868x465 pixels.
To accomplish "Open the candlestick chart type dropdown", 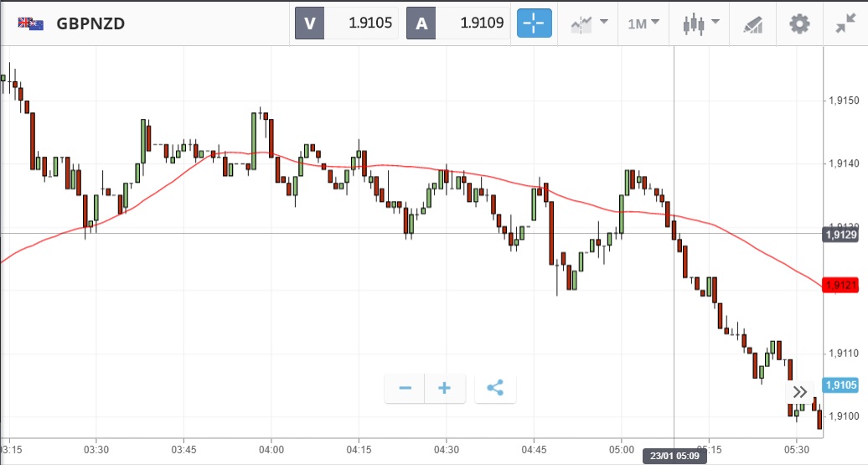I will coord(698,23).
